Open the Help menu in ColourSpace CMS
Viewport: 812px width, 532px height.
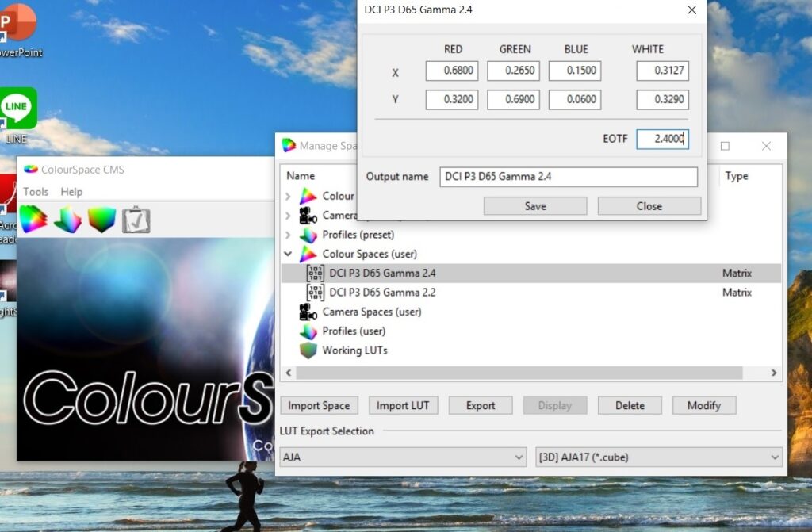coord(71,192)
